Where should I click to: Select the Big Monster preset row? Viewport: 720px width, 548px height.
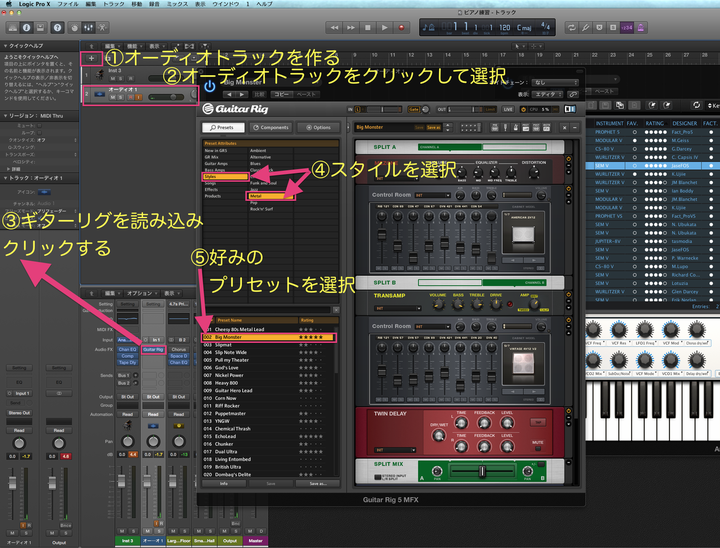269,337
